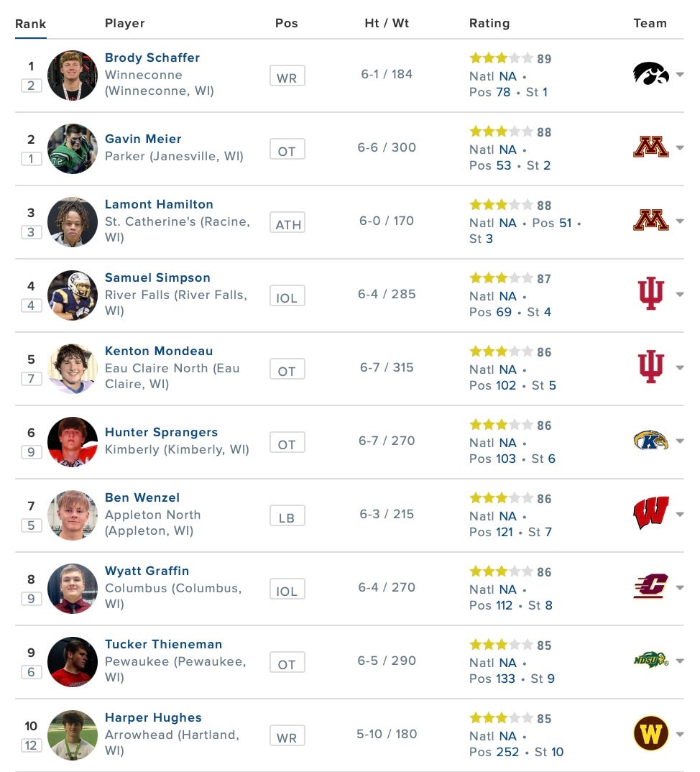Click Lamont Hamilton's profile photo
The height and width of the screenshot is (772, 700).
[x=73, y=222]
